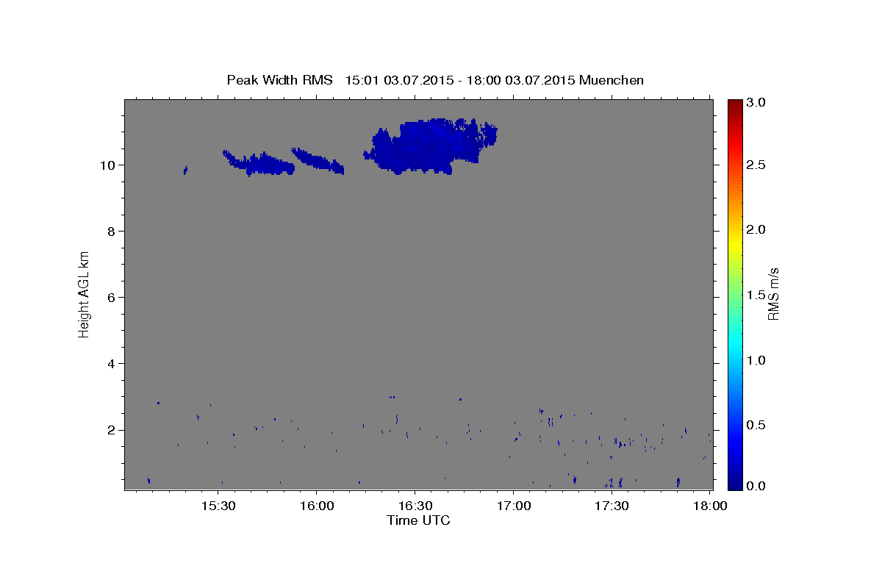The width and height of the screenshot is (882, 588).
Task: Click the 'Height AGL km' axis label
Action: [85, 293]
